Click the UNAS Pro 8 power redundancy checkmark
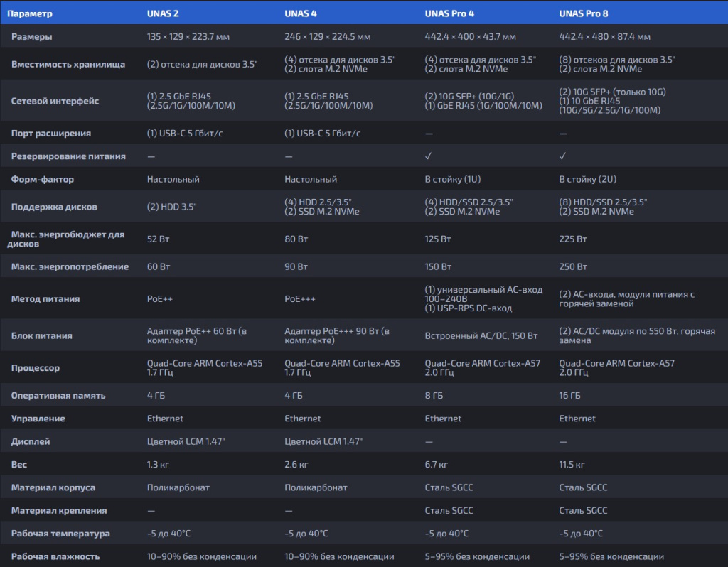Image resolution: width=728 pixels, height=567 pixels. click(x=563, y=156)
